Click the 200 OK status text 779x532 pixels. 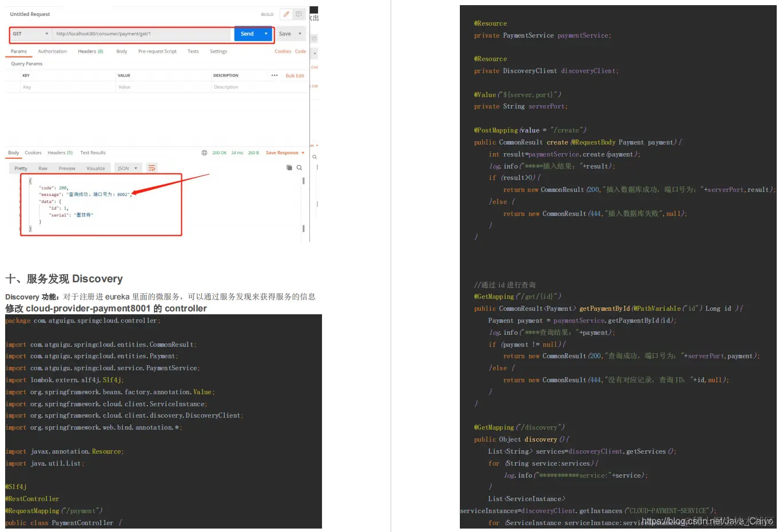tap(220, 153)
